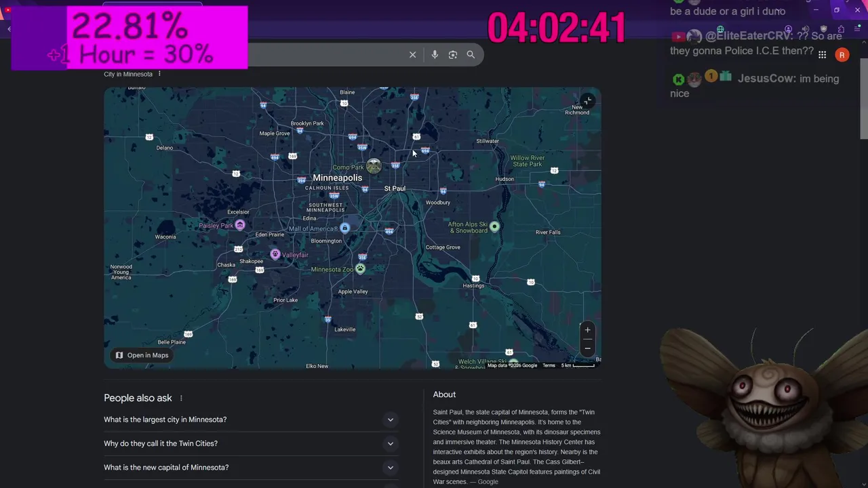Click the Apple Valley map label

point(353,291)
